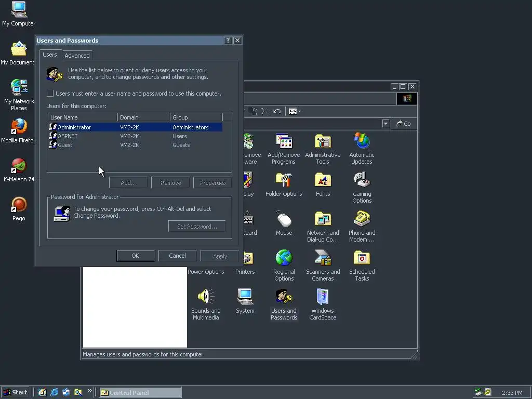
Task: Select the Power Options label
Action: click(x=206, y=272)
